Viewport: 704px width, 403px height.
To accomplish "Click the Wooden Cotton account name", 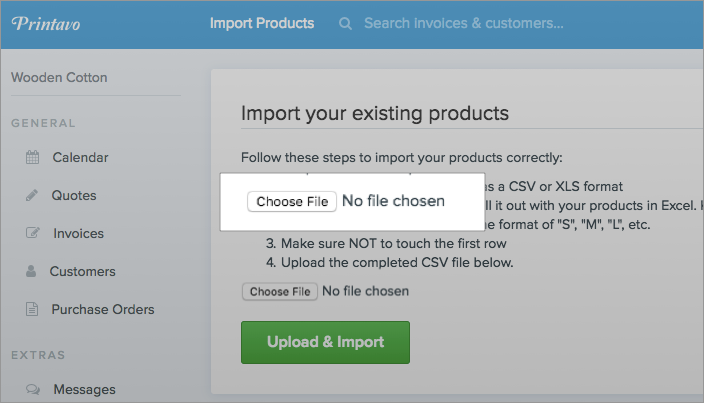I will 59,77.
